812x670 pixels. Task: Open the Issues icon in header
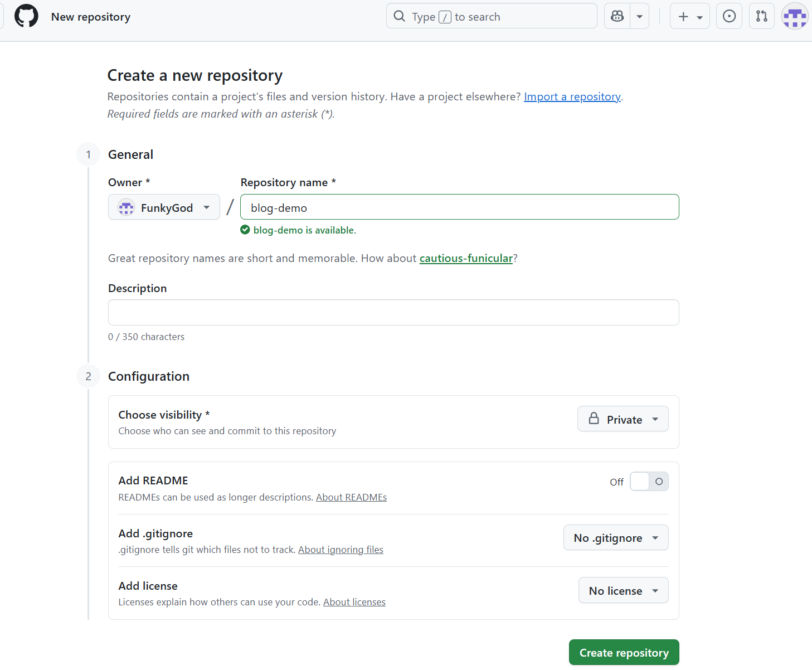(728, 16)
